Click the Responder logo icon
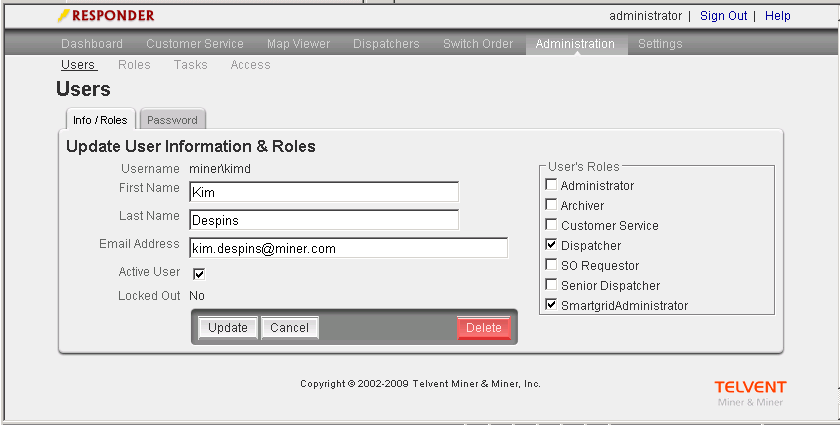The width and height of the screenshot is (840, 425). click(x=64, y=16)
